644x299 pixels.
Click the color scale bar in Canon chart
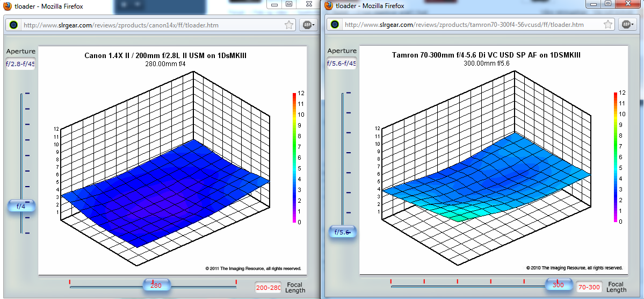coord(294,158)
